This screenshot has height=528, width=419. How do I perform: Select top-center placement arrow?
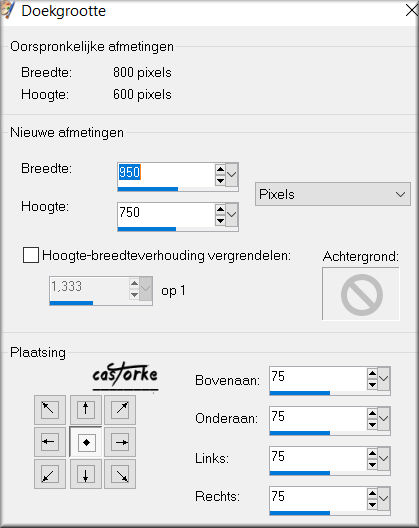[86, 410]
